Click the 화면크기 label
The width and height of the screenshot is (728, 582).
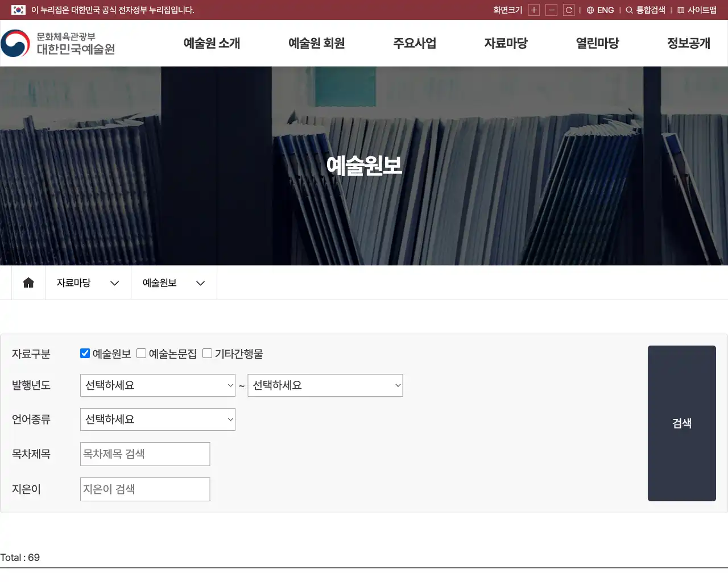(x=507, y=10)
